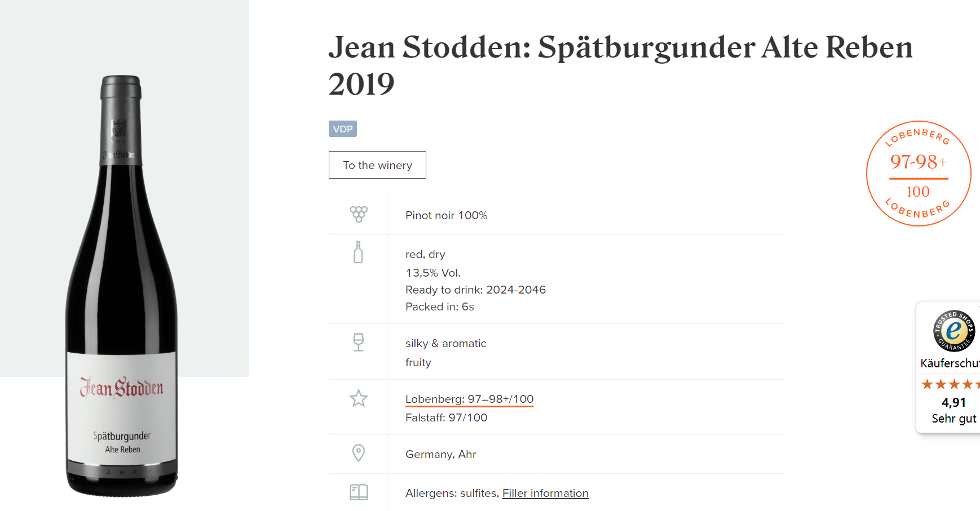Click the VDP tag label

pyautogui.click(x=343, y=129)
